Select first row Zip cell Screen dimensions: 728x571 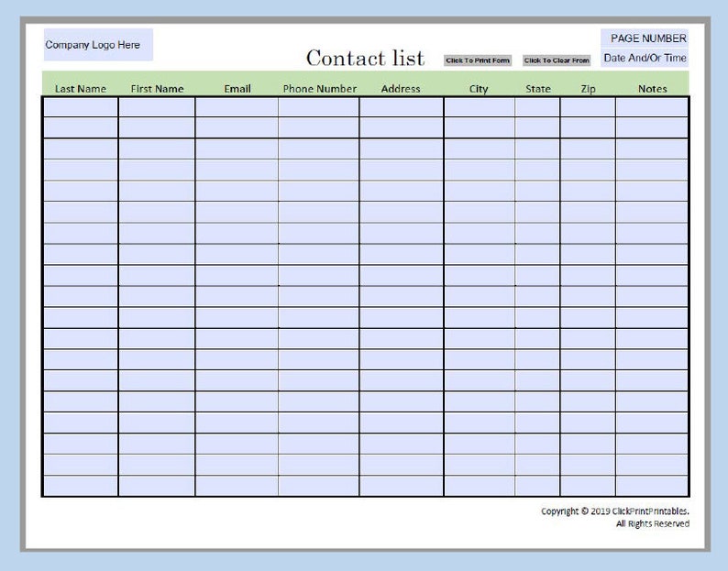(588, 107)
